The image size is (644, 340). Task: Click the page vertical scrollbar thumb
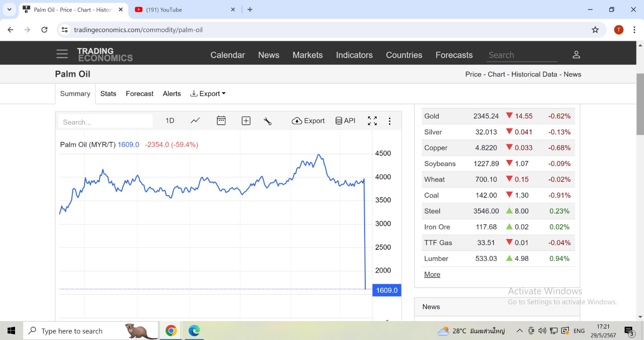640,104
